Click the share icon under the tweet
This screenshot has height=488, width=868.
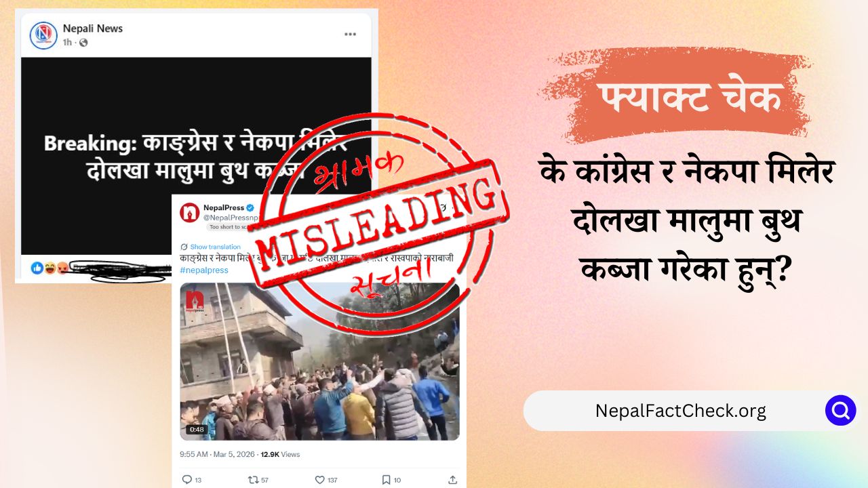click(x=453, y=479)
